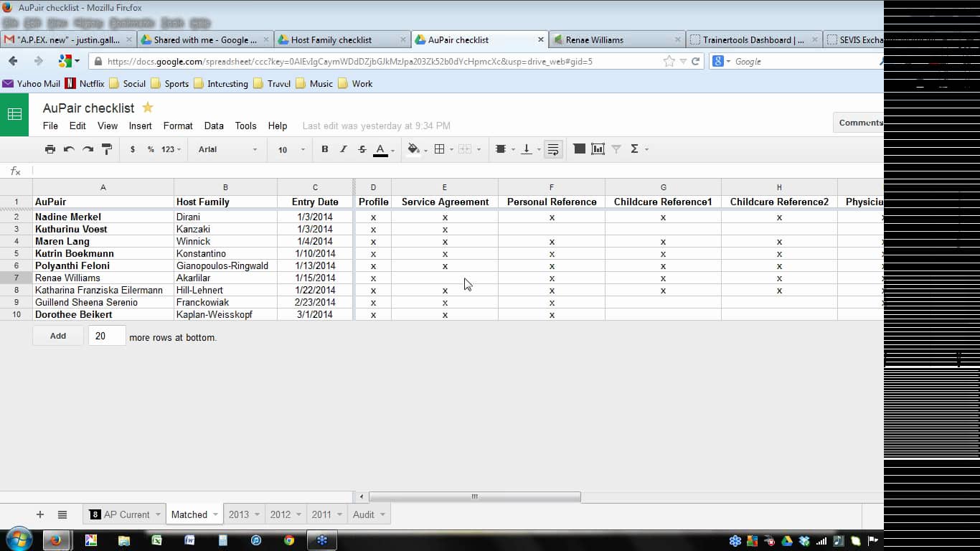Click Google Drive icon in system tray
980x551 pixels.
pos(787,541)
